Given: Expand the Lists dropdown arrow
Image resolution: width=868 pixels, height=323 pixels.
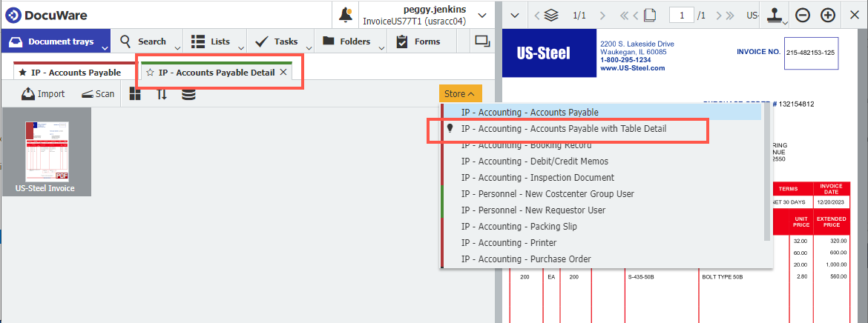Looking at the screenshot, I should pyautogui.click(x=242, y=48).
